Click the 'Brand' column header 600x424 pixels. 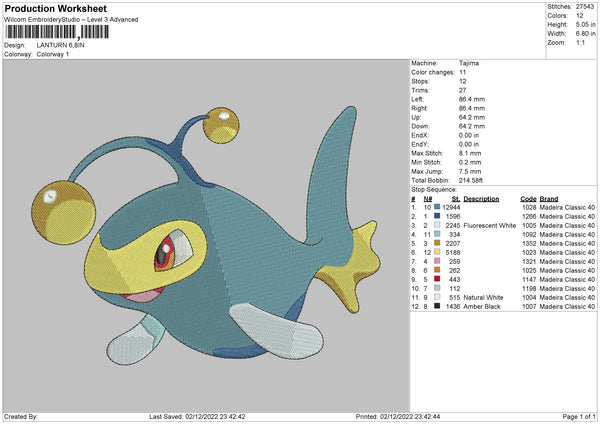(x=549, y=199)
